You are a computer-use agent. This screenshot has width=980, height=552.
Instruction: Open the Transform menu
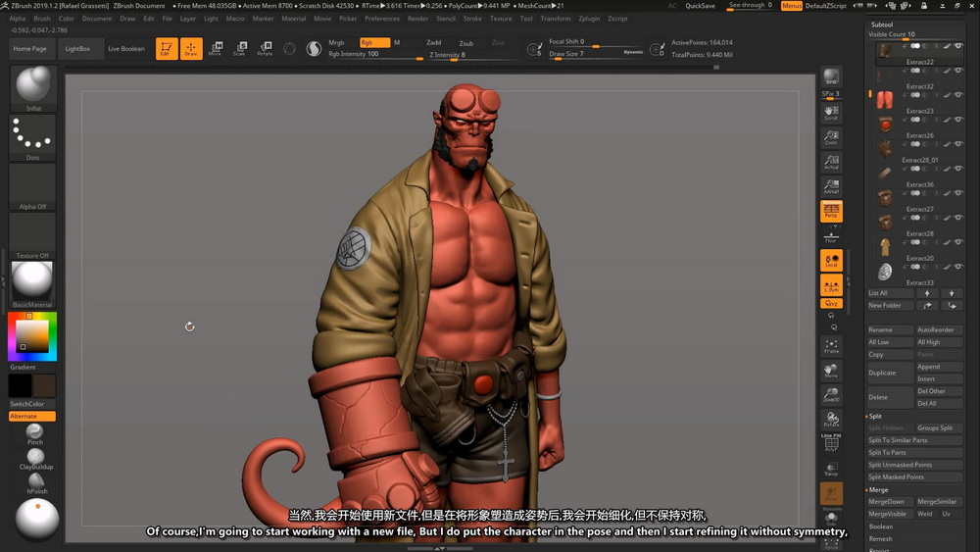[x=555, y=18]
